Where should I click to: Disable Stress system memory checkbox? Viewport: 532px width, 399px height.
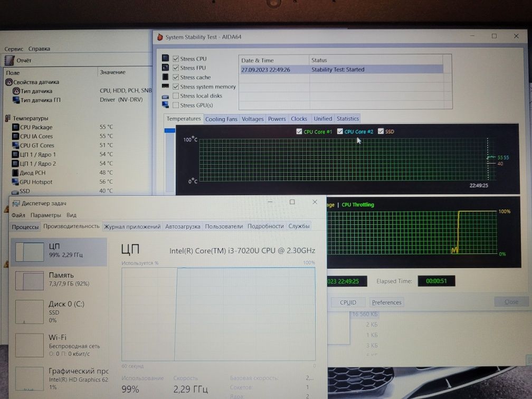[176, 87]
